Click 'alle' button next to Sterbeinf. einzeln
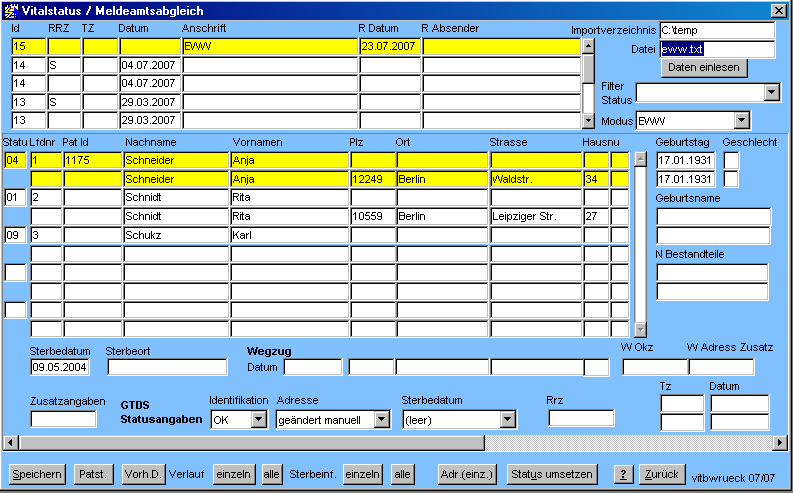Viewport: 793px width, 493px height. tap(402, 474)
